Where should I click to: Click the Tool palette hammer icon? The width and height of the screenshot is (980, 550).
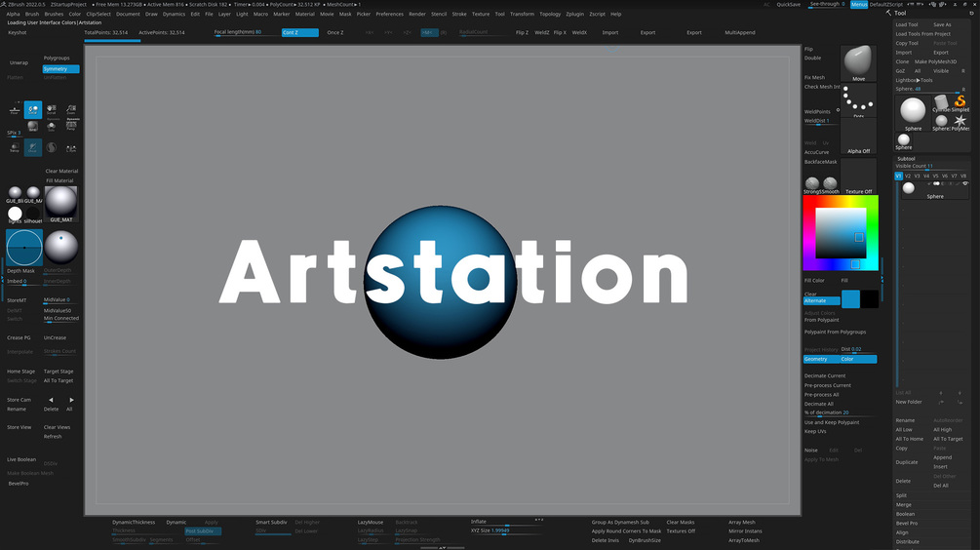coord(888,13)
